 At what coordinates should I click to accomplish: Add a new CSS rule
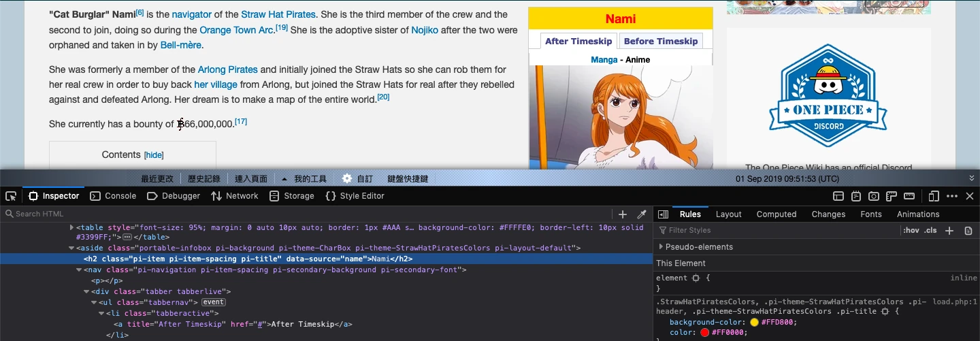pyautogui.click(x=949, y=231)
